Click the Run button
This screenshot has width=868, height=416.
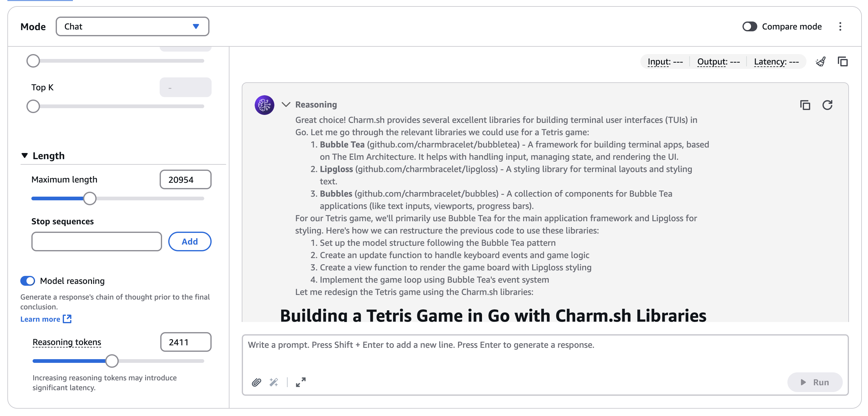click(x=814, y=382)
